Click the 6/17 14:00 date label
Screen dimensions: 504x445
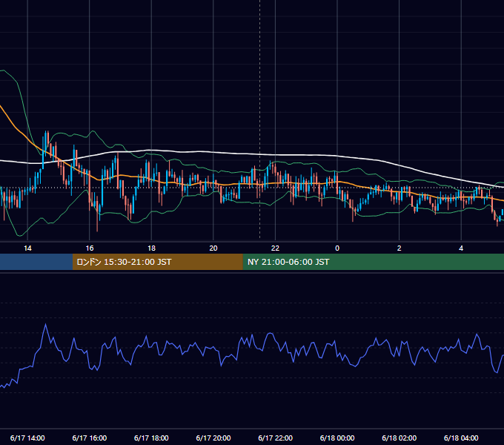point(27,438)
